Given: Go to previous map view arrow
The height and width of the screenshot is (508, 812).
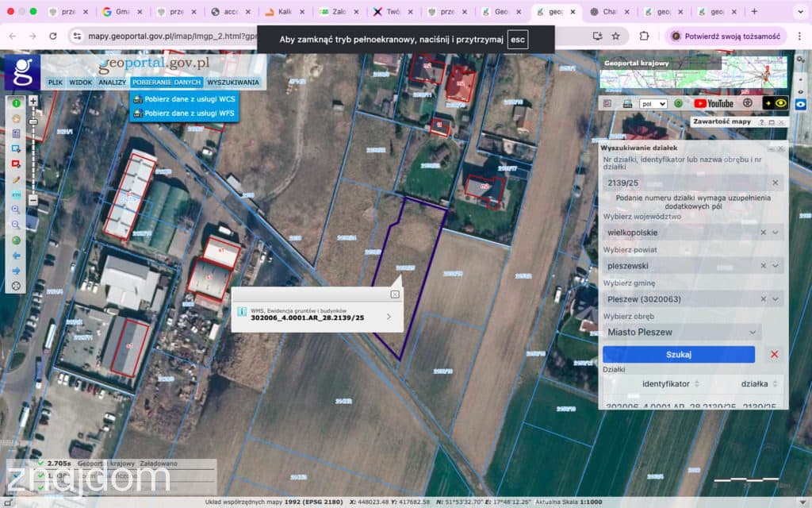Looking at the screenshot, I should coord(16,256).
